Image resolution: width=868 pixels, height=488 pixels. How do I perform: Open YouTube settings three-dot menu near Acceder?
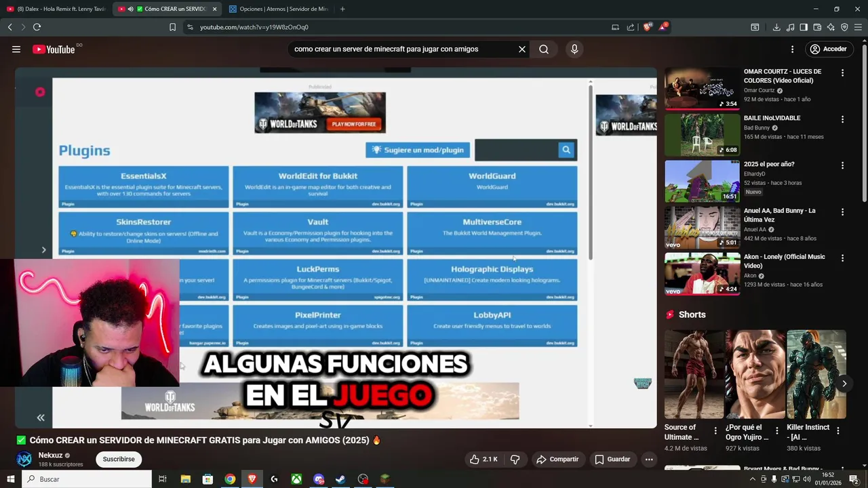coord(792,49)
